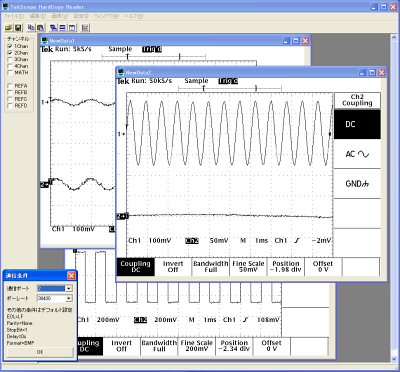Click 'DC' coupling option in NewData2
The width and height of the screenshot is (400, 372).
pos(357,124)
